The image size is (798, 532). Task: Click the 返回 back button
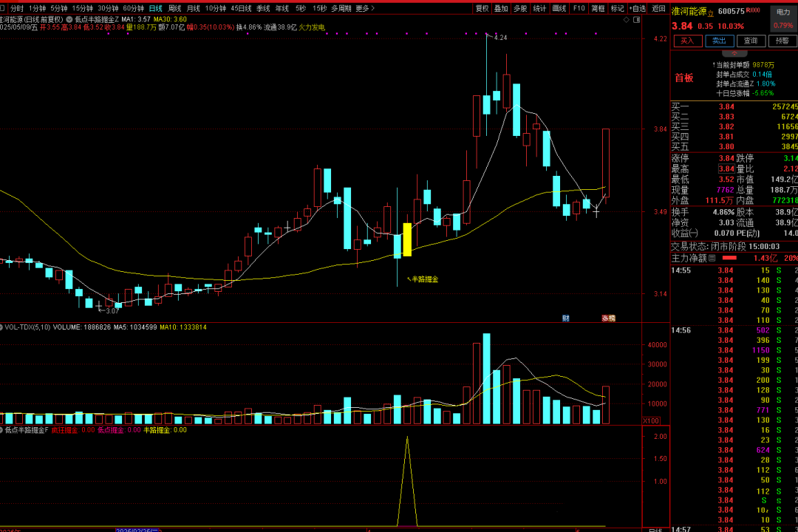click(x=658, y=8)
